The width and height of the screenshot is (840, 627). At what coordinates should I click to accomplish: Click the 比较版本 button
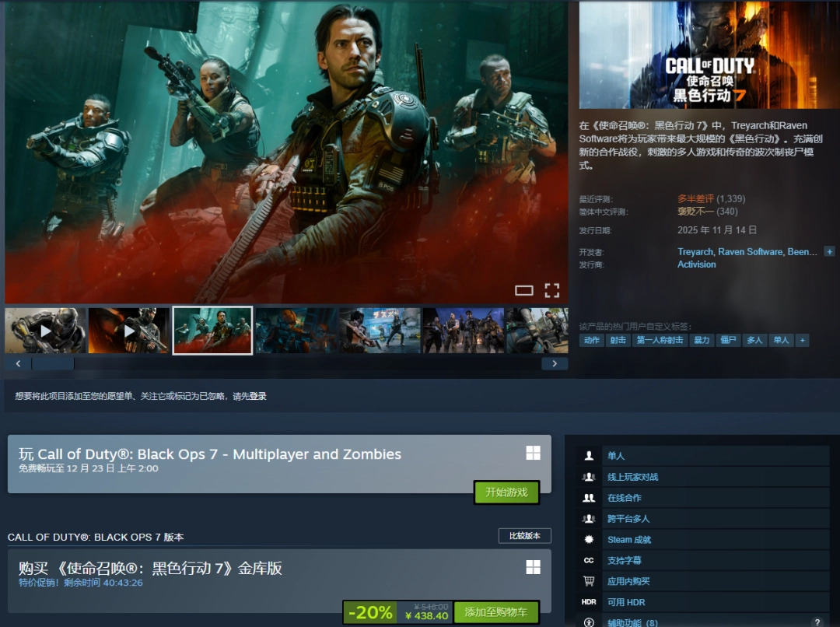(x=524, y=536)
